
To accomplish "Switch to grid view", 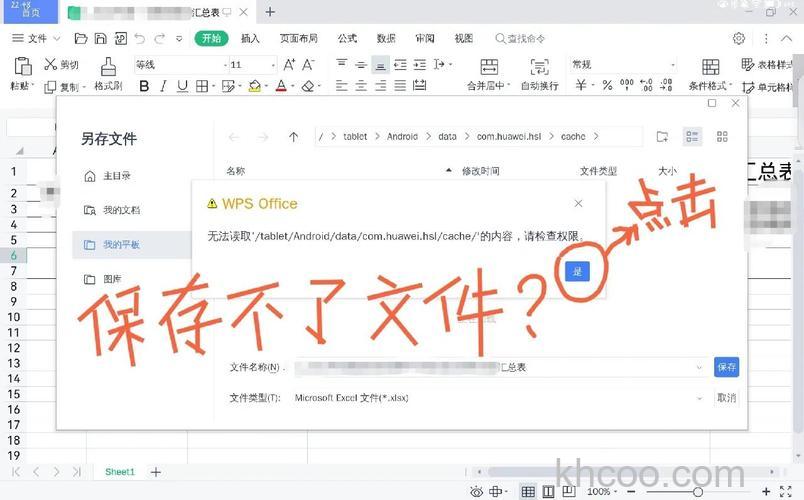I will point(722,136).
